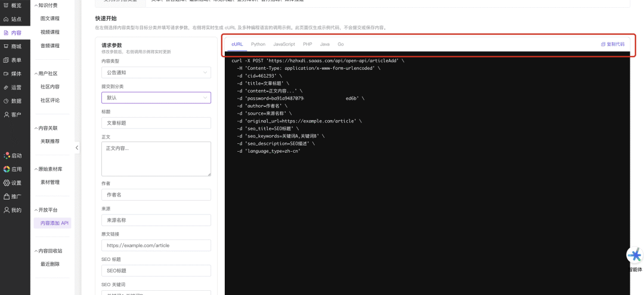The width and height of the screenshot is (644, 295).
Task: Focus the 作者 author input field
Action: pyautogui.click(x=156, y=195)
